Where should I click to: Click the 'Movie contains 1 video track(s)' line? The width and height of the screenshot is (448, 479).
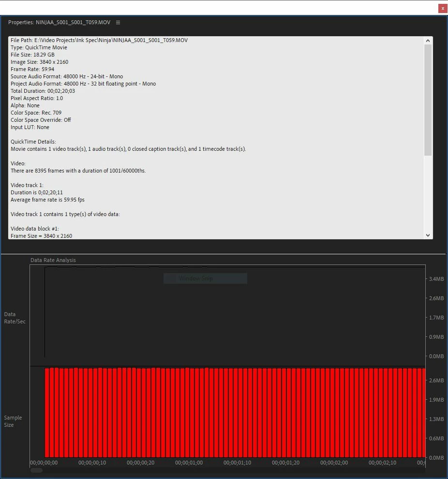pos(128,149)
